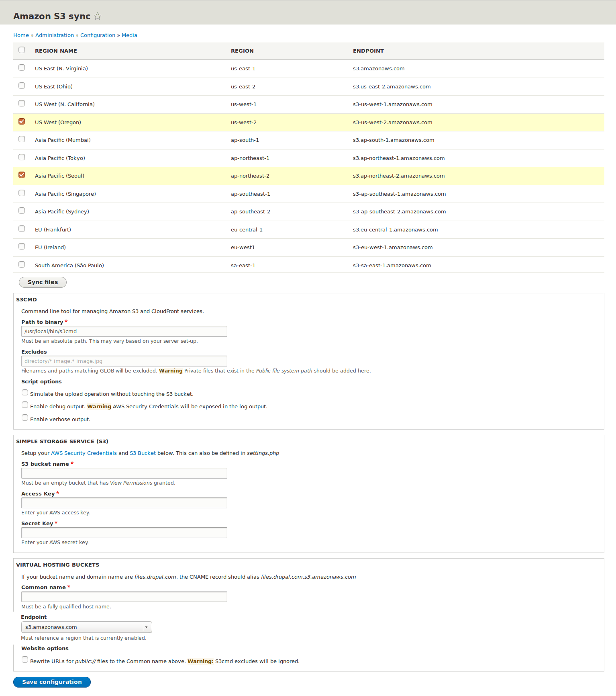Select the ap-northeast-2 region cell

pos(250,176)
